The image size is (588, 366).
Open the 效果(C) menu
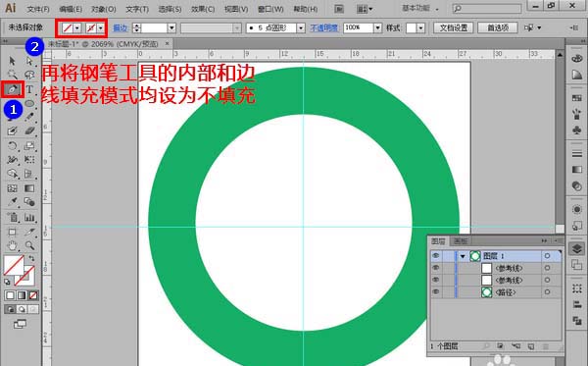tap(203, 9)
